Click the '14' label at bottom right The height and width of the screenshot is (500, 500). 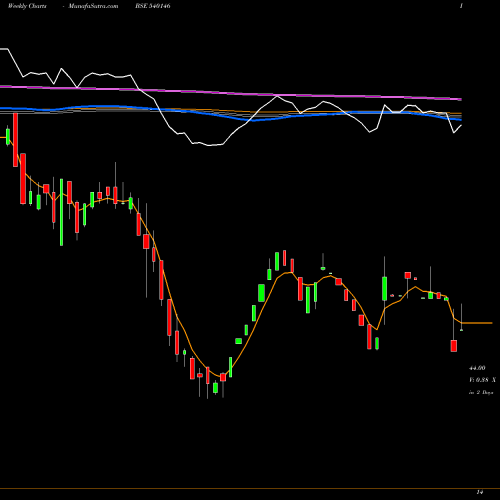click(480, 492)
